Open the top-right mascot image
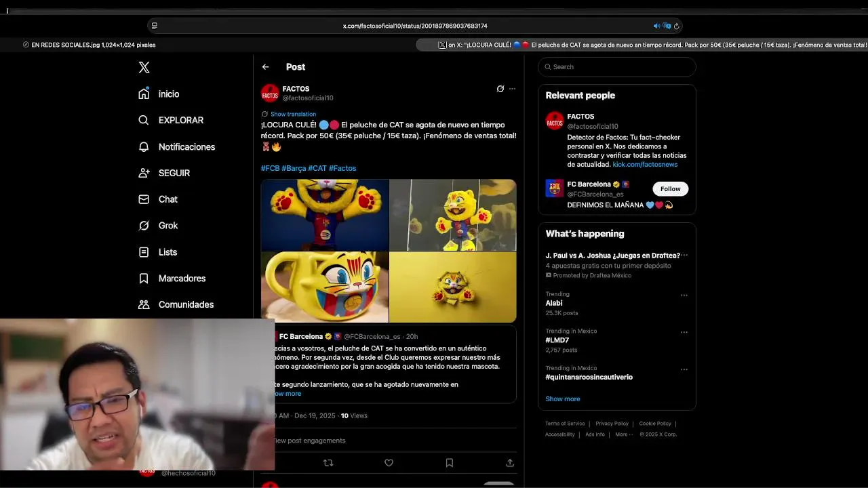The image size is (868, 488). (453, 215)
